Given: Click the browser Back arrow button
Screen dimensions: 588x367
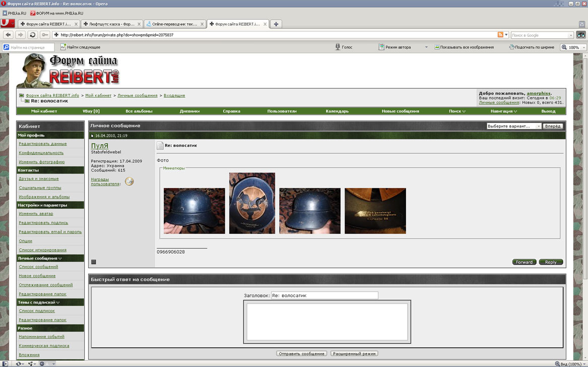Looking at the screenshot, I should point(8,35).
